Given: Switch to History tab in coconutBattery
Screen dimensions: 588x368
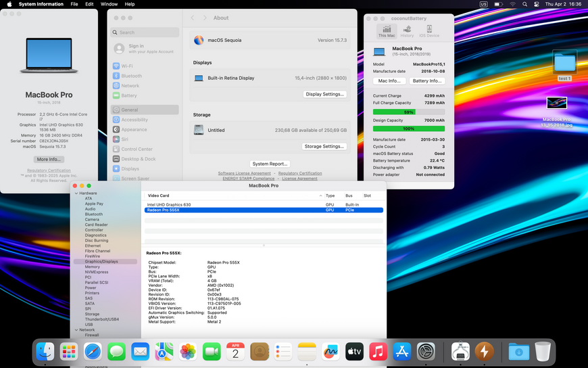Looking at the screenshot, I should tap(407, 31).
